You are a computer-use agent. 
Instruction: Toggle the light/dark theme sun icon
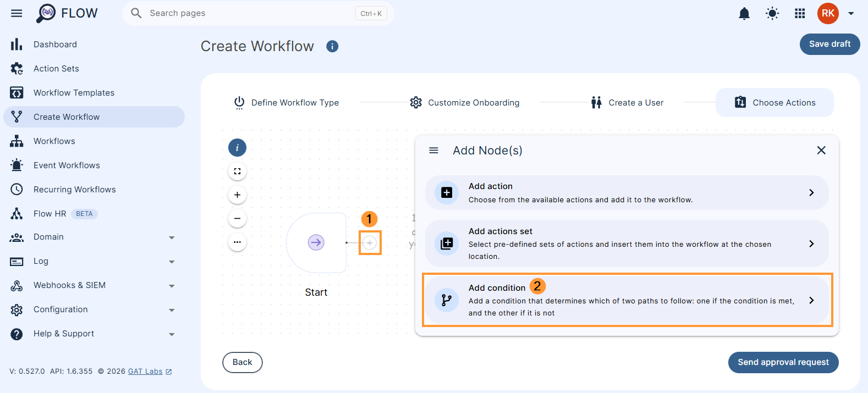(x=772, y=13)
